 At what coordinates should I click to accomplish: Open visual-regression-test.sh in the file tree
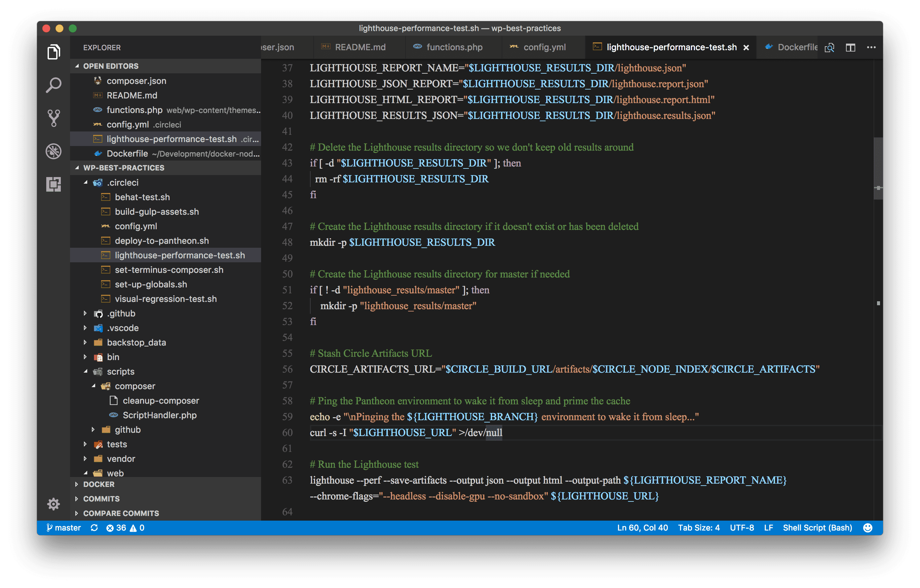tap(166, 299)
